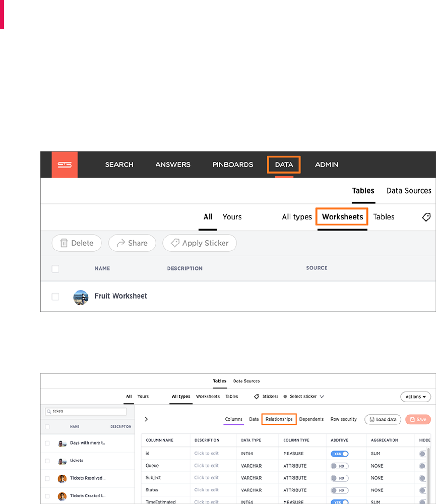Click MEASURE column type for id
Viewport: 436px width, 504px height.
pos(293,454)
